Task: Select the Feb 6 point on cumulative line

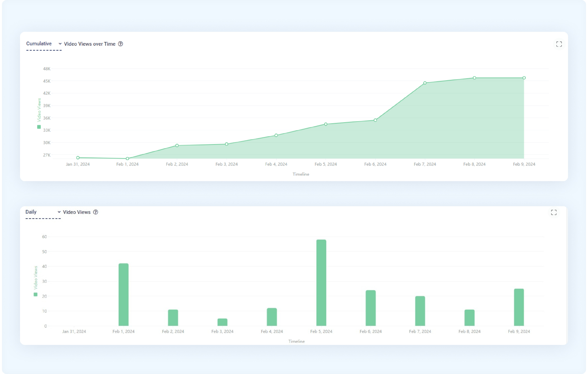Action: (375, 120)
